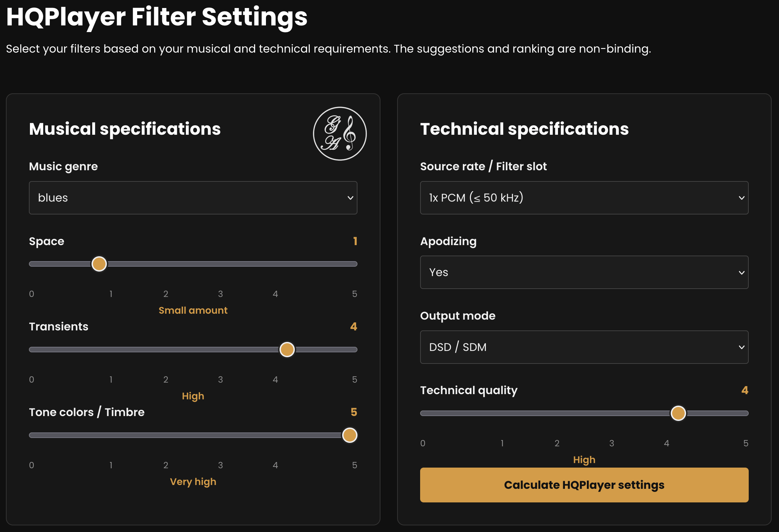
Task: Click the Technical quality slider handle
Action: (678, 413)
